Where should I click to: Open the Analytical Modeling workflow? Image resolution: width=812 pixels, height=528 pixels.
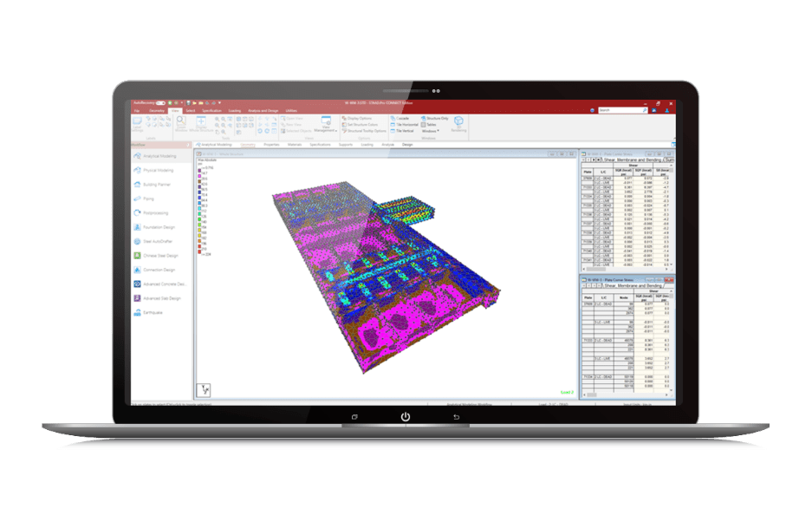pyautogui.click(x=159, y=156)
